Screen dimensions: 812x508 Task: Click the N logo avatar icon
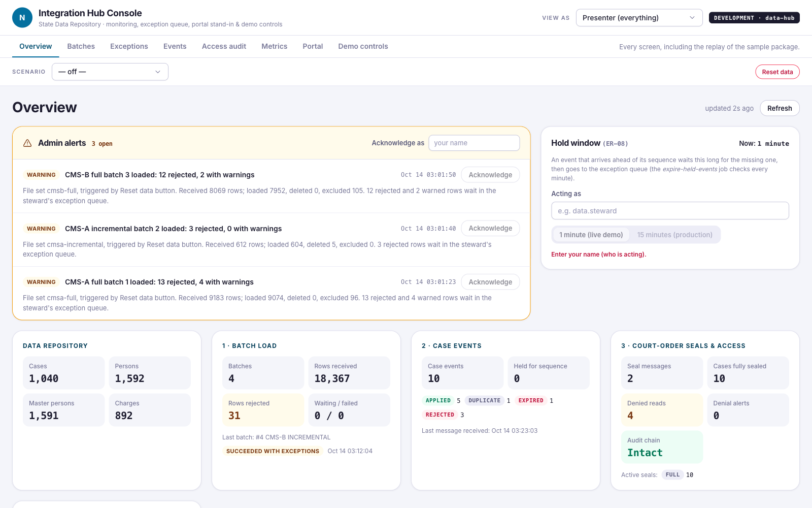click(22, 18)
